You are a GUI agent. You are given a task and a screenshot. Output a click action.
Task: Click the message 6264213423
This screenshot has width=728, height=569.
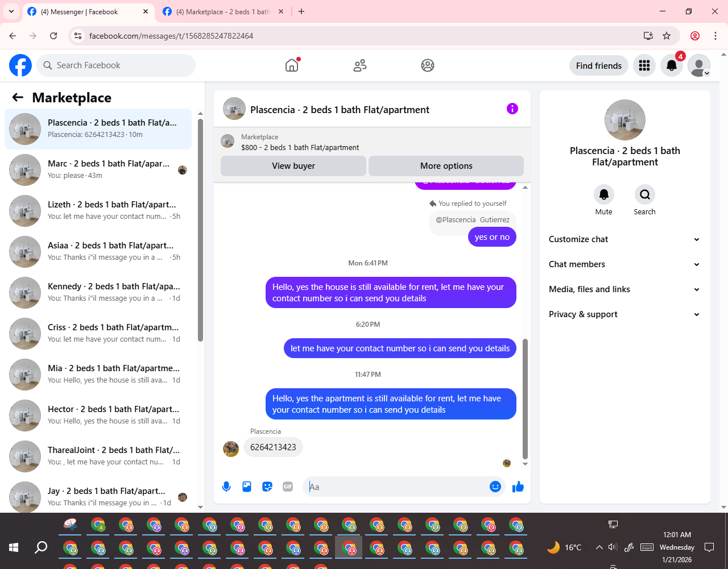click(273, 447)
